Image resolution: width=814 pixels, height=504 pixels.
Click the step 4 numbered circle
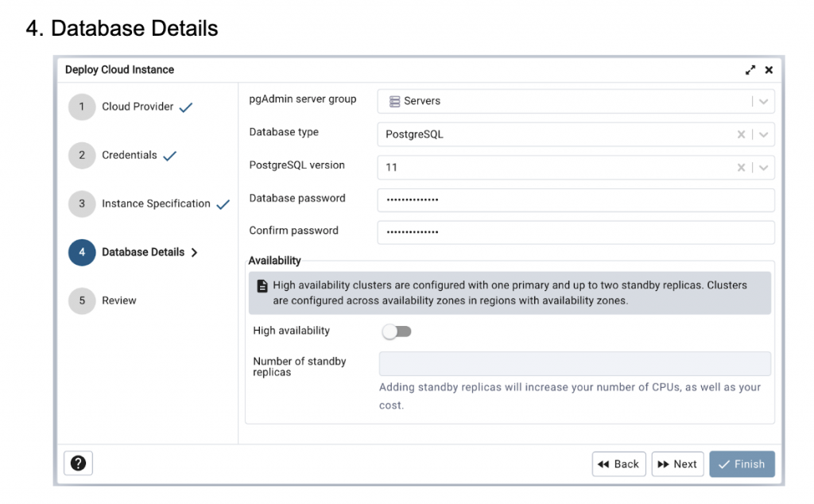point(81,252)
